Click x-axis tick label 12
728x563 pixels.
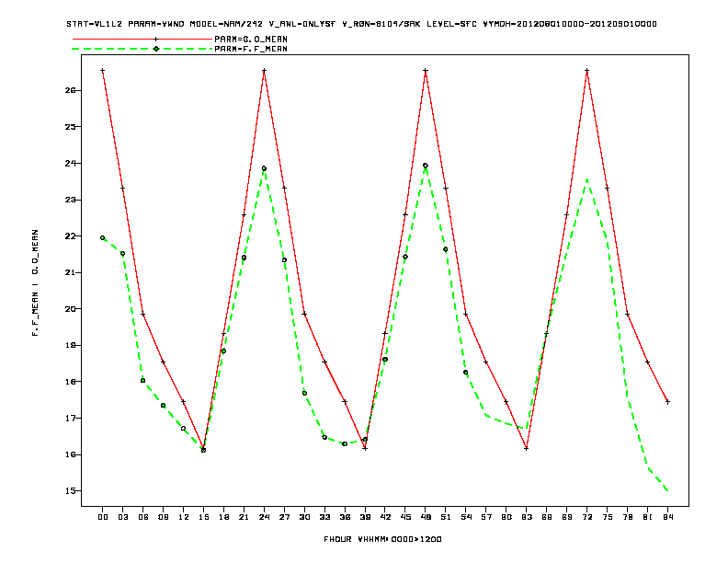tap(184, 517)
